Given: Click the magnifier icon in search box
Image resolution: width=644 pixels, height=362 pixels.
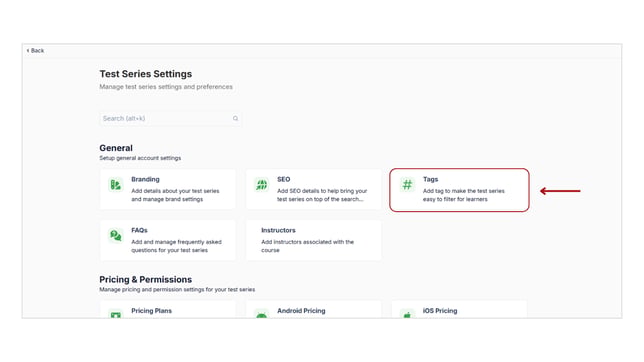Looking at the screenshot, I should pos(235,118).
